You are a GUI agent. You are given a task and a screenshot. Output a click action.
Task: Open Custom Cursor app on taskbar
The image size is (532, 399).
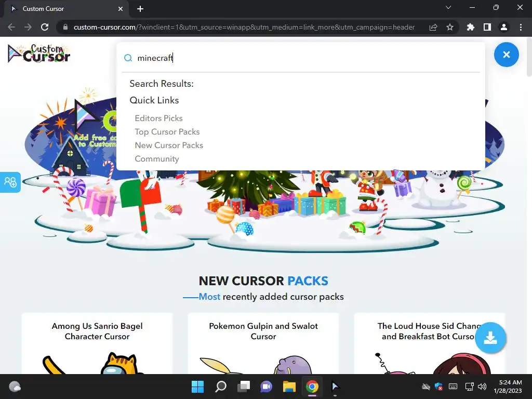click(335, 387)
